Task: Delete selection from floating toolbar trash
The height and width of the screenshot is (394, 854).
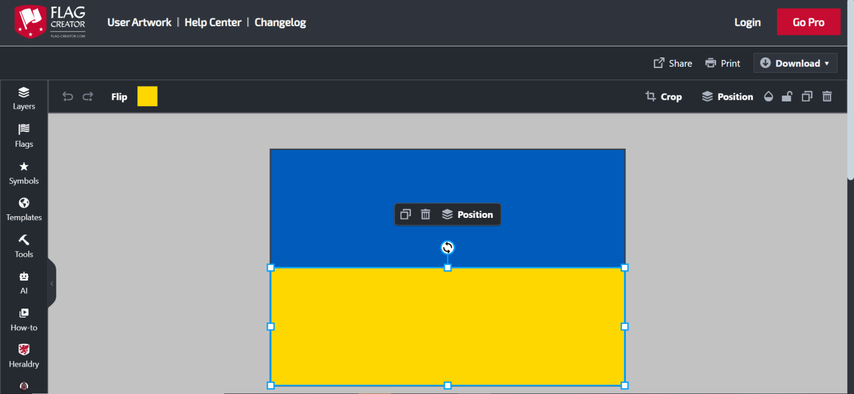Action: click(x=425, y=214)
